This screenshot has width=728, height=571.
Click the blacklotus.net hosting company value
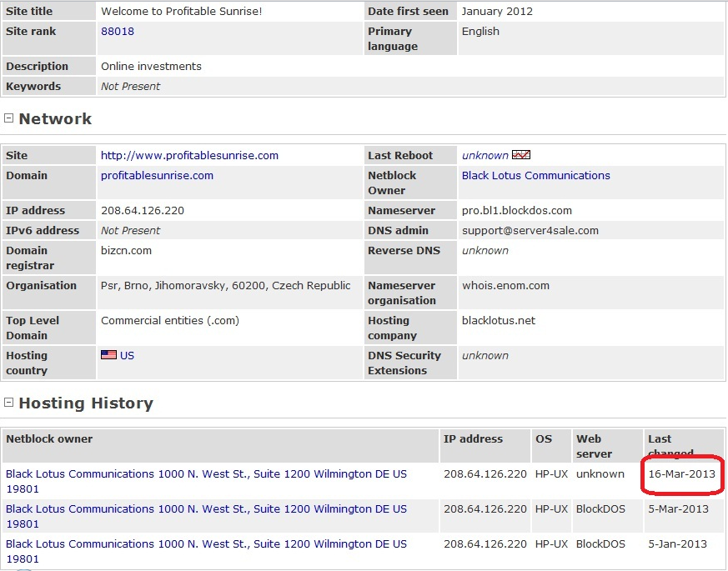(x=498, y=321)
